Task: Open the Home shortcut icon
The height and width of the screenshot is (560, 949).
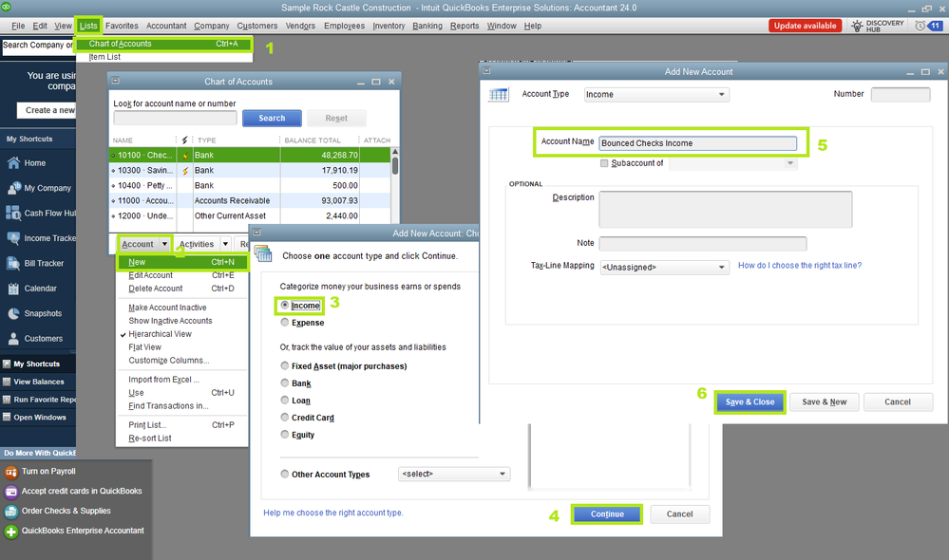Action: coord(13,162)
